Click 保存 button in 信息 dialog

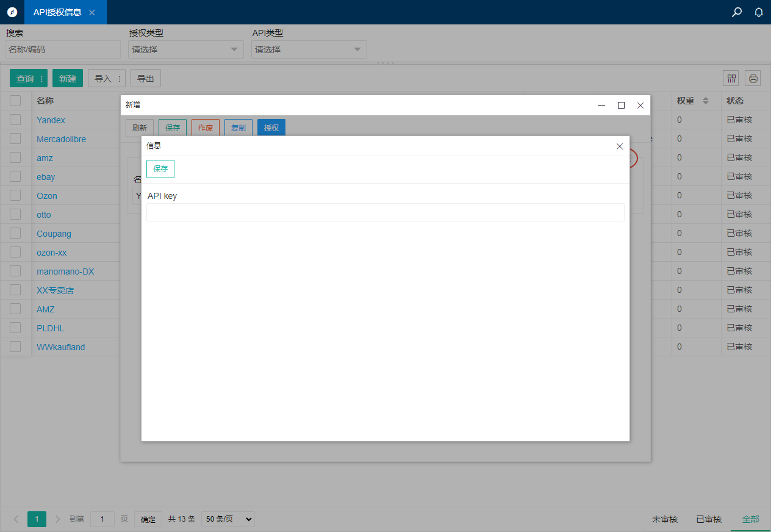point(160,169)
